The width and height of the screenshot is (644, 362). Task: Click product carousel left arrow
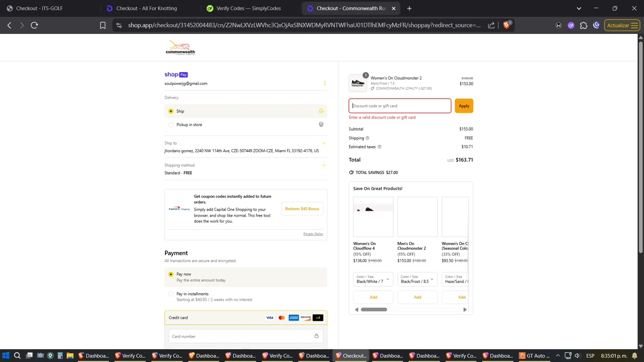[356, 310]
